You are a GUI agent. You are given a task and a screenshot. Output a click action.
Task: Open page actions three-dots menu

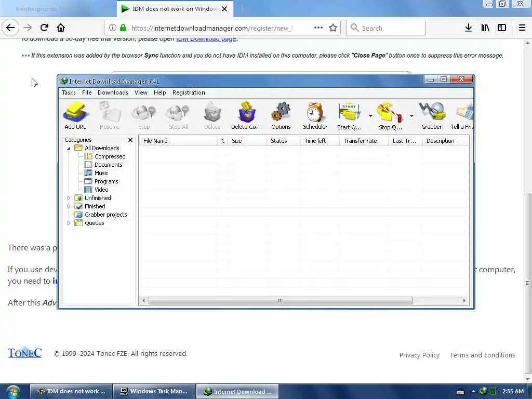point(318,28)
